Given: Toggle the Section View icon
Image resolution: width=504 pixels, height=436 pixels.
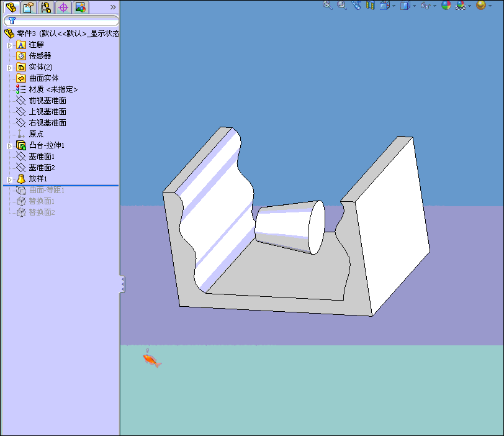Looking at the screenshot, I should pyautogui.click(x=371, y=5).
